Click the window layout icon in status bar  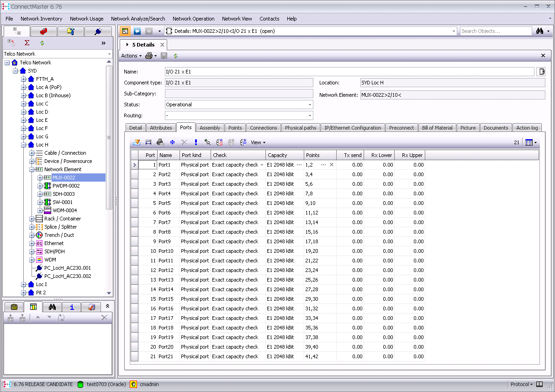(x=539, y=384)
